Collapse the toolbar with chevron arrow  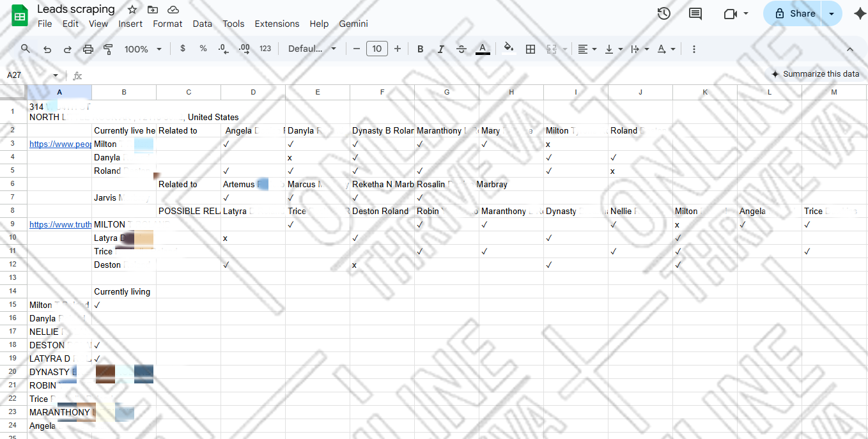coord(849,49)
